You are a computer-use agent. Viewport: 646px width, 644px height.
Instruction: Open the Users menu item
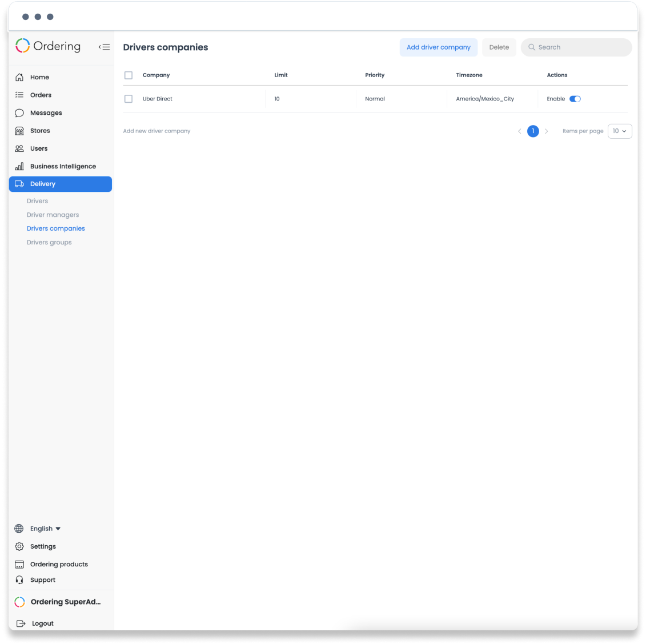pyautogui.click(x=60, y=148)
